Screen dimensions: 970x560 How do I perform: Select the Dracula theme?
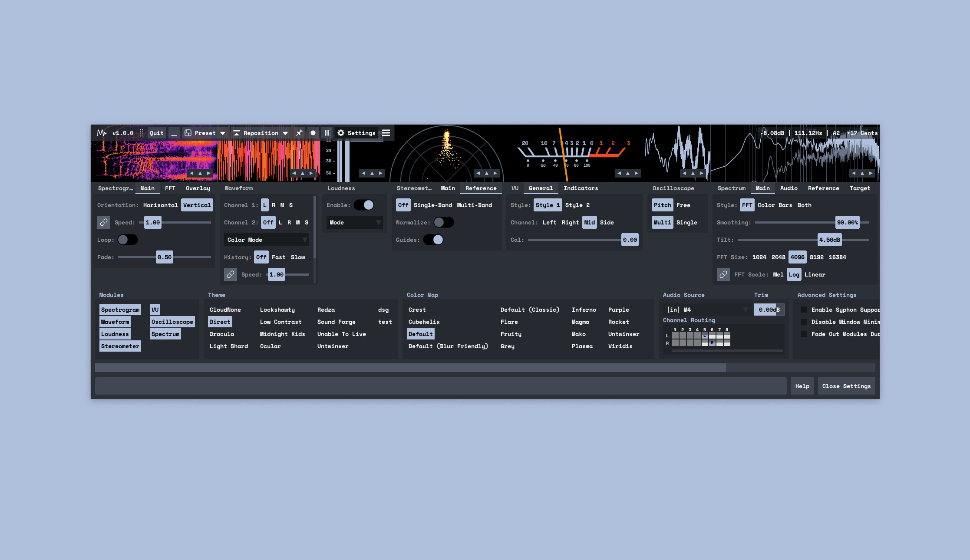(222, 334)
